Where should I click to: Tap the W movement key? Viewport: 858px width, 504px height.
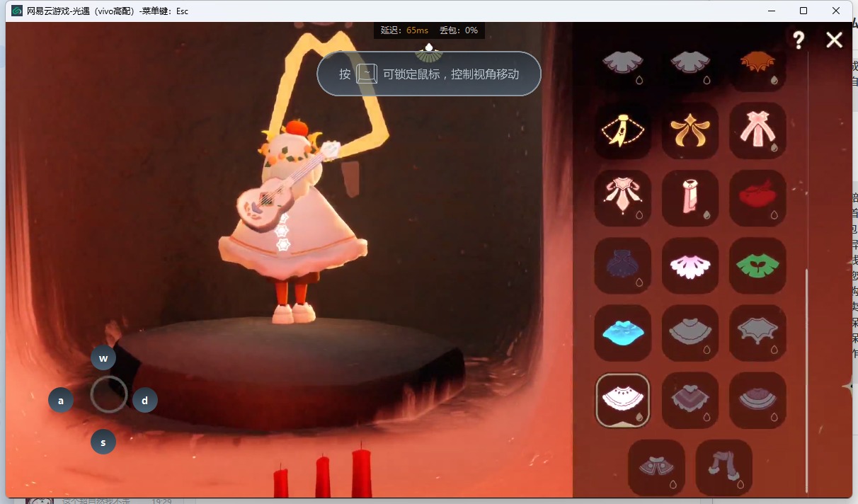tap(103, 358)
